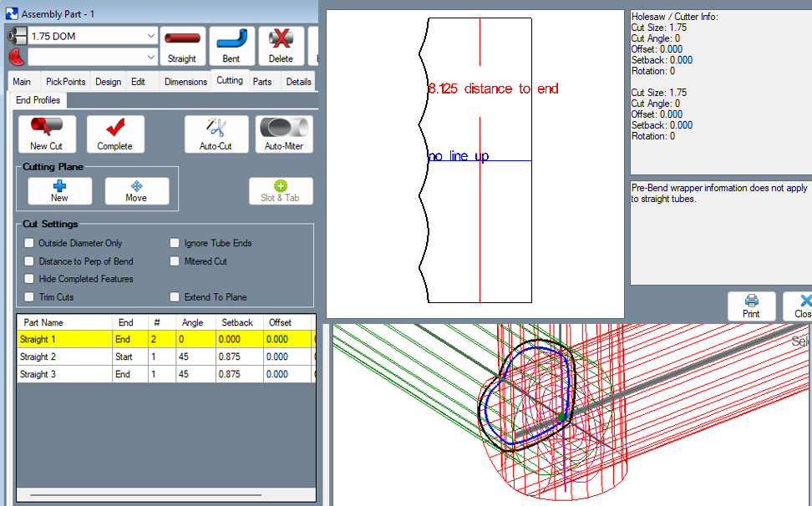Select the End Profiles sub-tab
Viewport: 812px width, 506px height.
pos(38,100)
